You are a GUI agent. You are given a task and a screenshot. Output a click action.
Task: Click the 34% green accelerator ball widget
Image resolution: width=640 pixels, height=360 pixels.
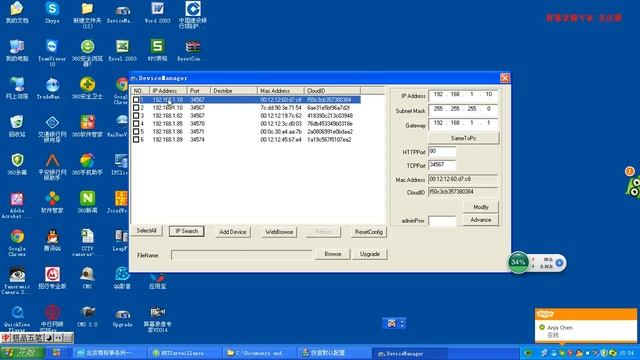click(518, 262)
